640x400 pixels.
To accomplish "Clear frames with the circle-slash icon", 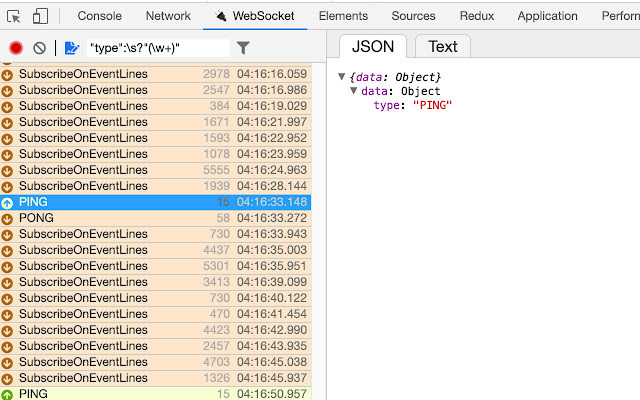I will pos(39,48).
